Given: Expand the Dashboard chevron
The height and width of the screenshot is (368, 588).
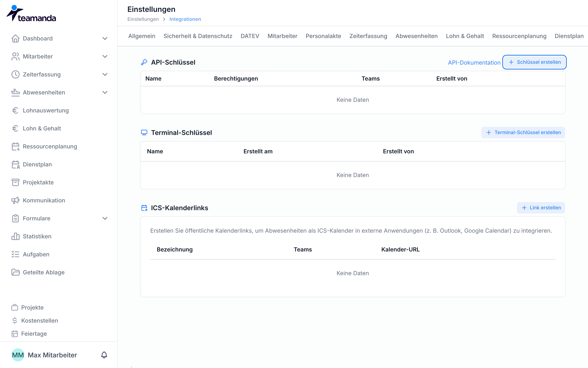Looking at the screenshot, I should point(105,38).
